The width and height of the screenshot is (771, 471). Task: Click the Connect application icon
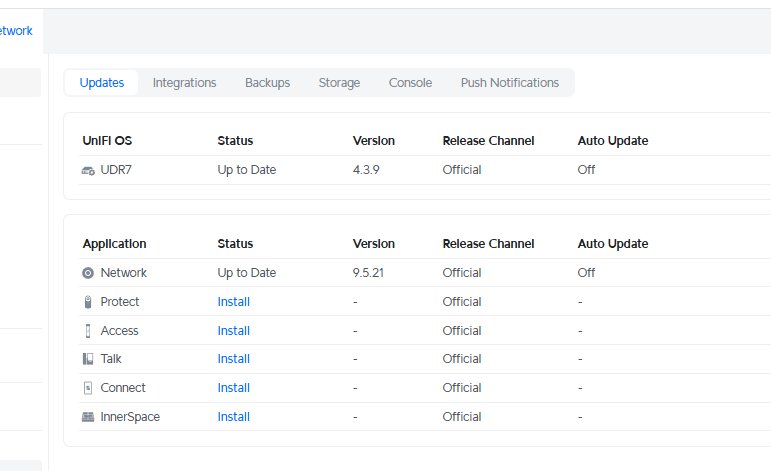pos(88,388)
